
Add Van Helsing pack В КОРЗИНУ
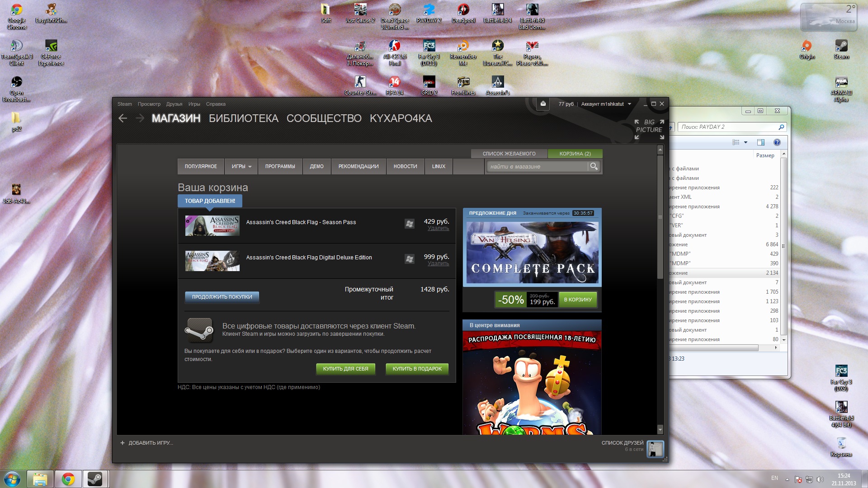[x=577, y=300]
